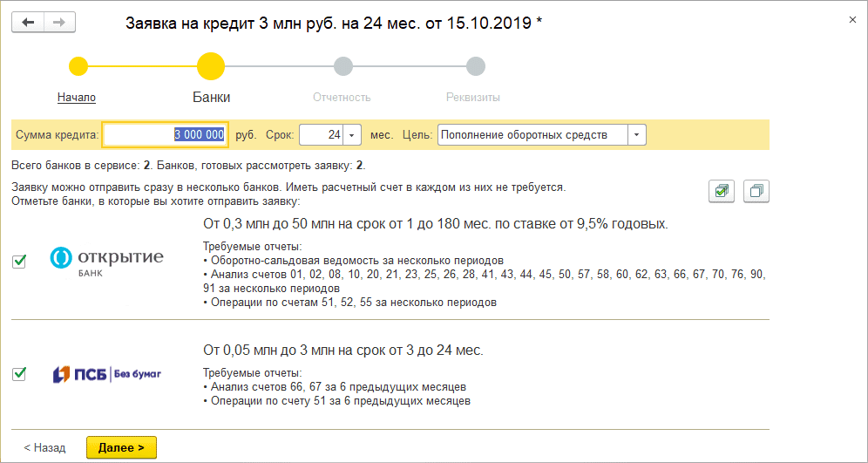
Task: Toggle the ПСБ bank checkbox
Action: (19, 374)
